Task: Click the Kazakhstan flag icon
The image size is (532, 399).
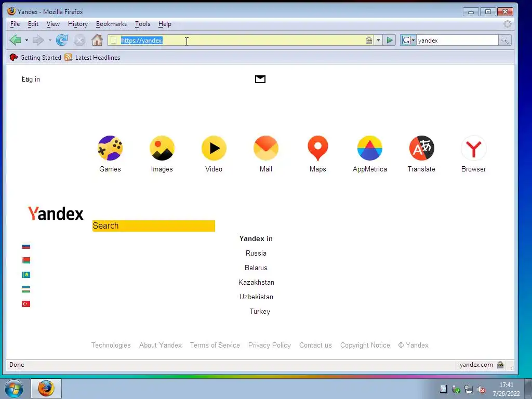Action: coord(26,275)
